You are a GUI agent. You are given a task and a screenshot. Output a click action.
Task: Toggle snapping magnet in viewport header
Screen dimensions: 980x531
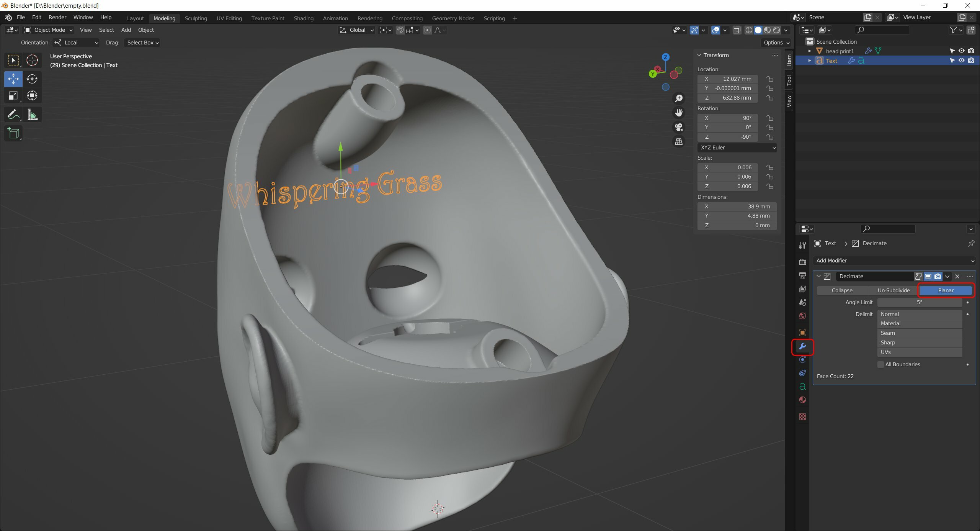pos(400,30)
